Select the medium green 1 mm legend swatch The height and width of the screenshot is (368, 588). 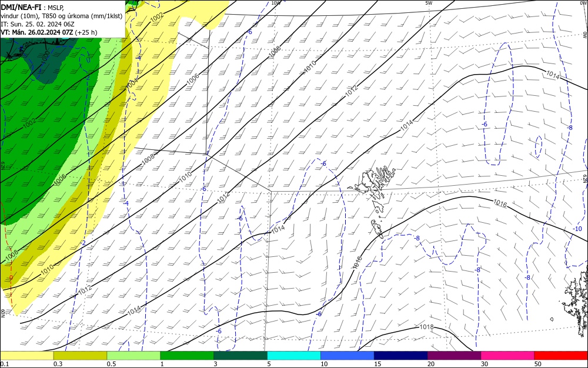(187, 356)
